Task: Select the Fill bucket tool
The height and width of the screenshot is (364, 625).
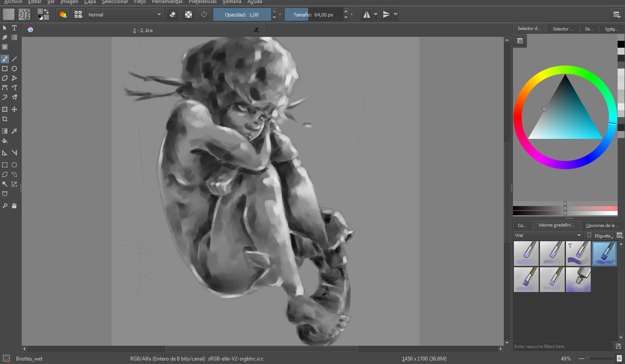Action: 5,141
